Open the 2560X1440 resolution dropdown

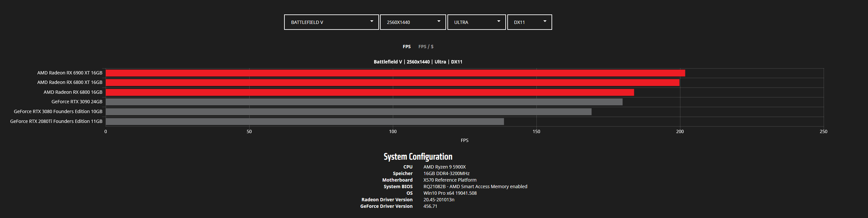[x=413, y=22]
